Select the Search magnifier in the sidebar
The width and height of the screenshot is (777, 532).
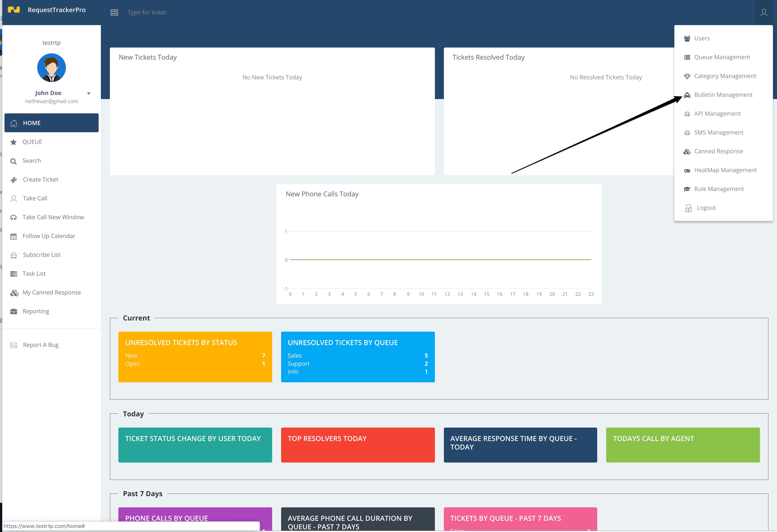tap(14, 161)
